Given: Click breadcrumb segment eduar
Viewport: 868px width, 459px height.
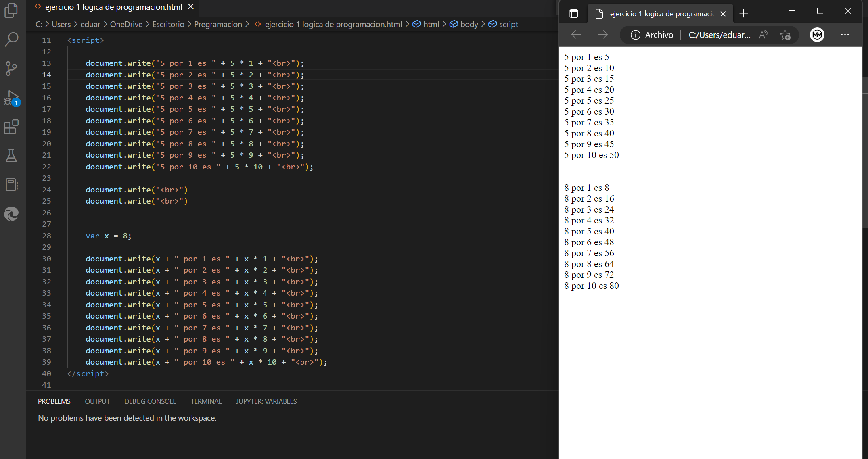Looking at the screenshot, I should click(x=90, y=24).
